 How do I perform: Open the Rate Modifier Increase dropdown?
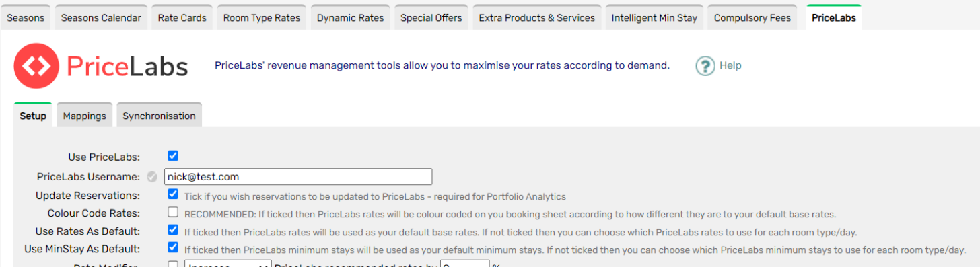[x=228, y=264]
